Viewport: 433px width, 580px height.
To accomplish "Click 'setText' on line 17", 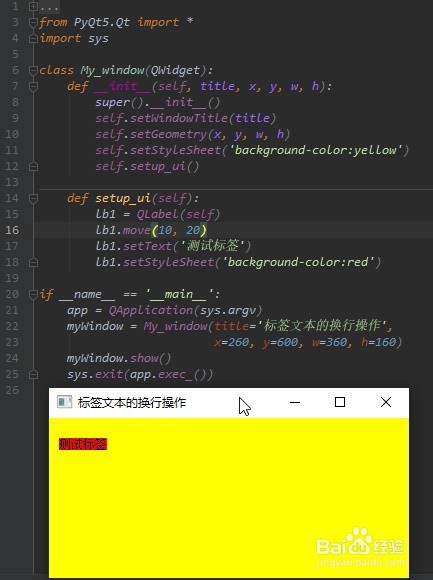I will pos(147,246).
